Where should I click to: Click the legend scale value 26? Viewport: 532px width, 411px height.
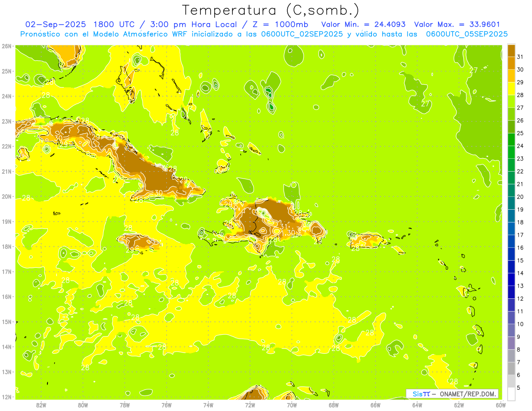[x=520, y=120]
